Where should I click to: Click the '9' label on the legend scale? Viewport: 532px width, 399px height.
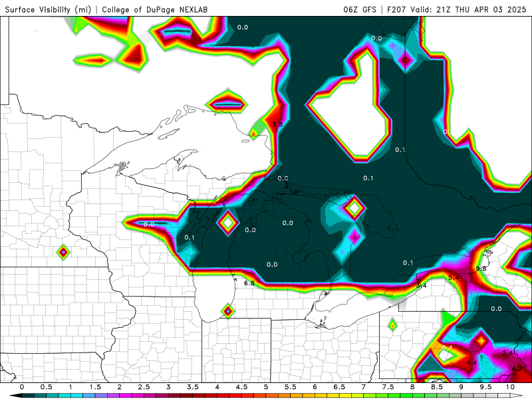tap(461, 387)
